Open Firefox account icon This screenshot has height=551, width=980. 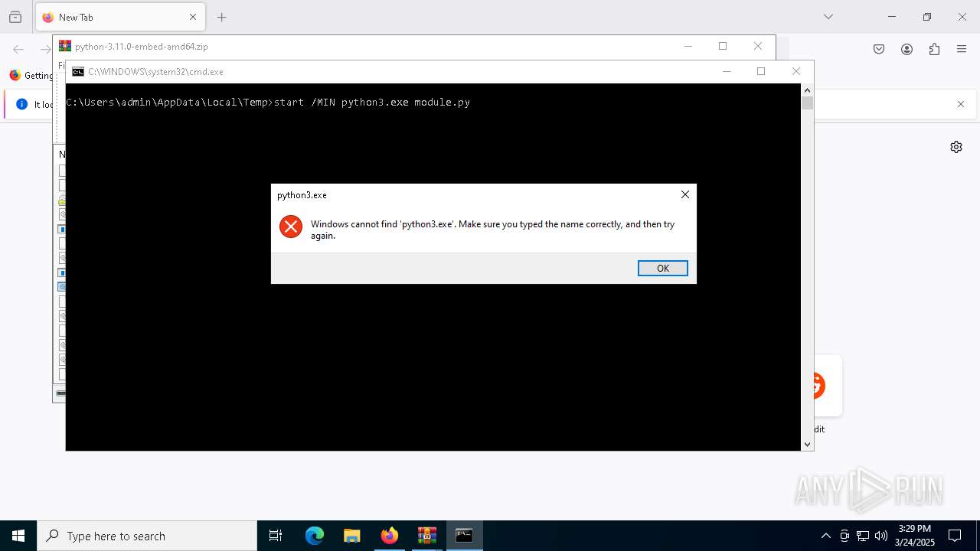click(x=906, y=49)
